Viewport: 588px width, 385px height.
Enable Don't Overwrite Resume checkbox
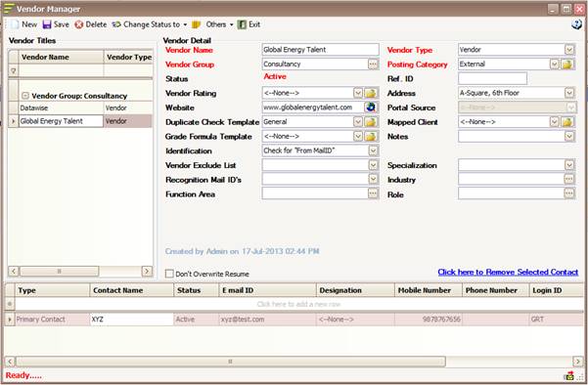pos(169,274)
